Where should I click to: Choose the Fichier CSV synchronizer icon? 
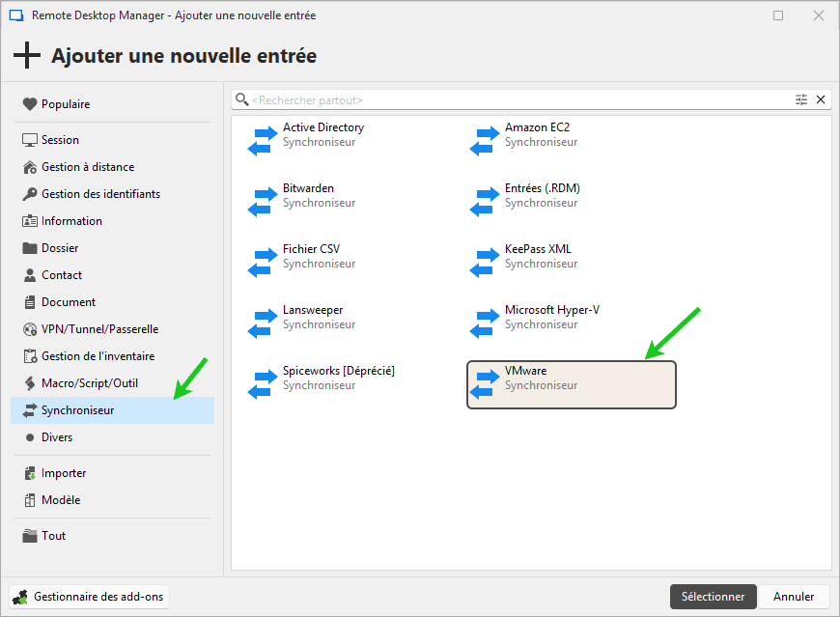click(x=262, y=263)
